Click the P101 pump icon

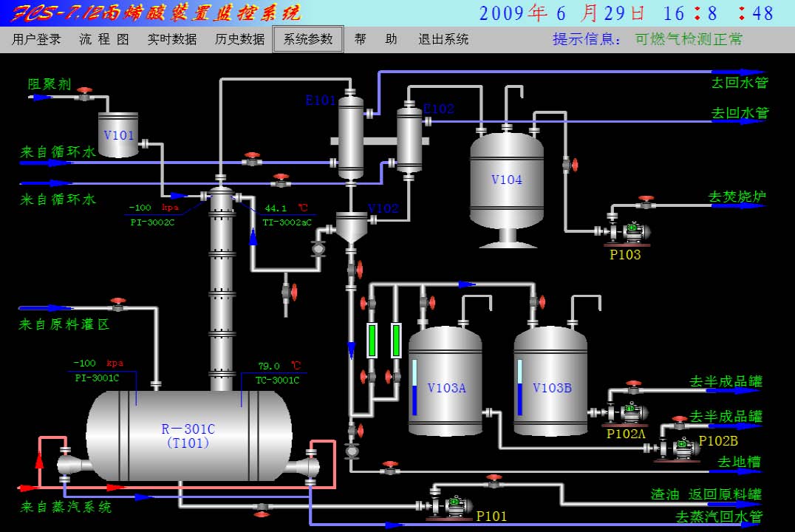point(451,507)
